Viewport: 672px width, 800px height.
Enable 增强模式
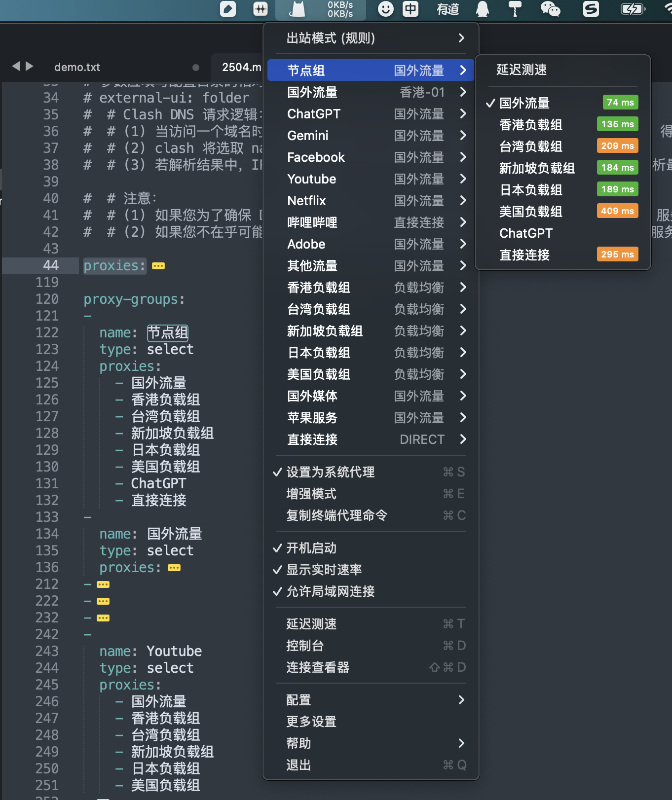pos(371,494)
